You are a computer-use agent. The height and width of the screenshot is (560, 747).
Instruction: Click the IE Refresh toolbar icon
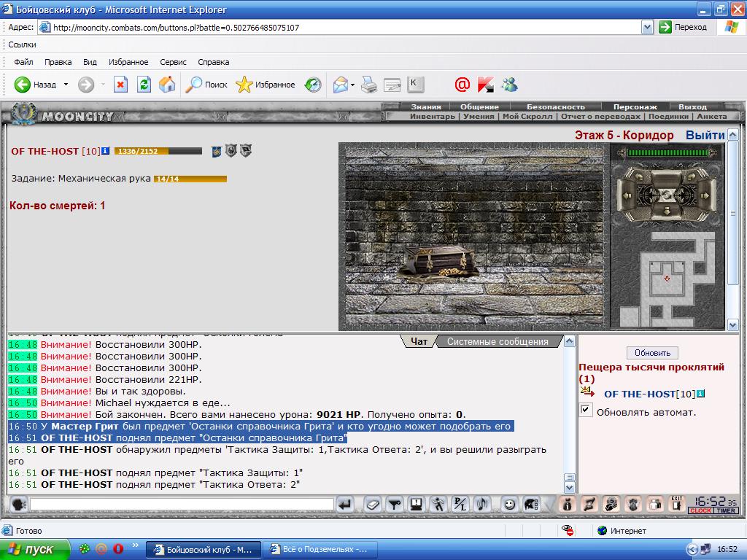pyautogui.click(x=144, y=85)
